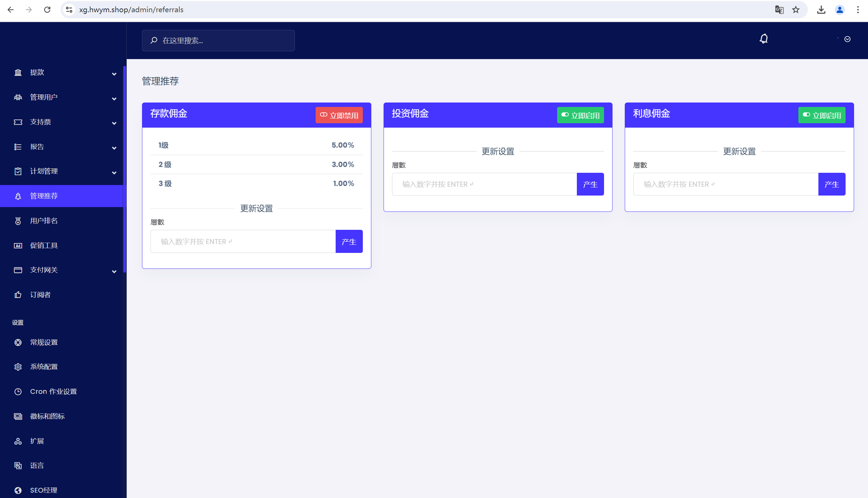Click the 设置 sidebar section label

(x=18, y=322)
